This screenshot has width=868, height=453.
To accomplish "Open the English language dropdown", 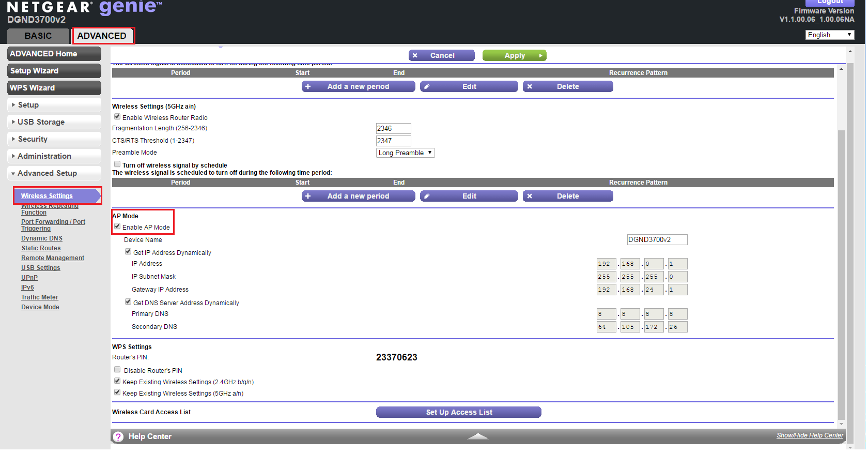I will pyautogui.click(x=829, y=35).
